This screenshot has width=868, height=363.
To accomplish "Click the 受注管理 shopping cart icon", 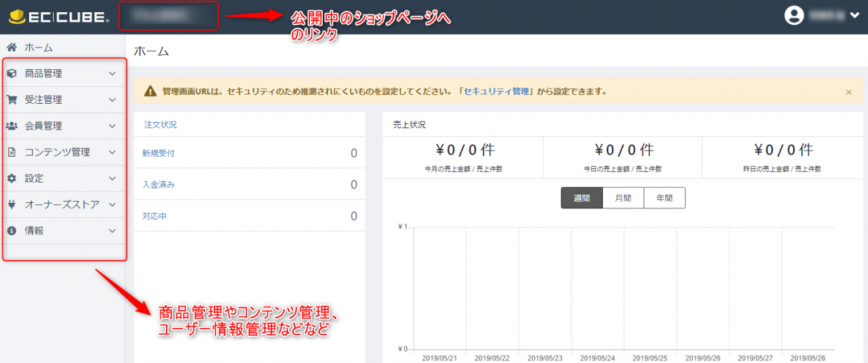I will point(12,100).
